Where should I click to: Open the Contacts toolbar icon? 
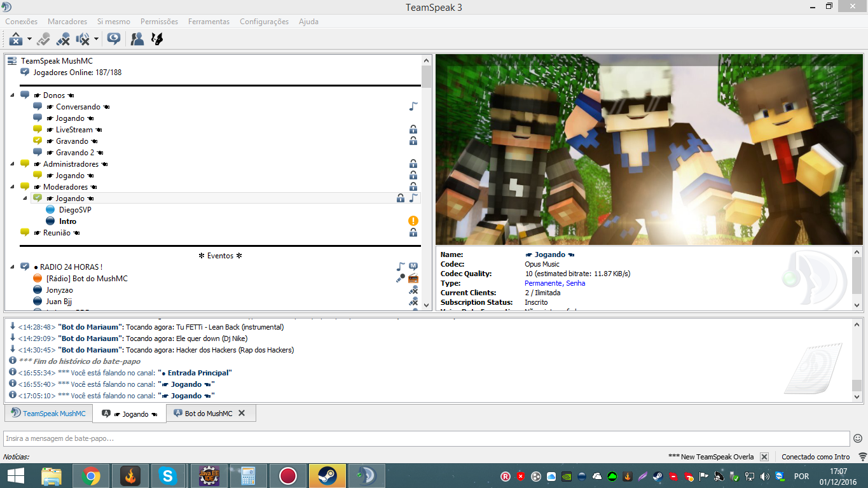(137, 39)
